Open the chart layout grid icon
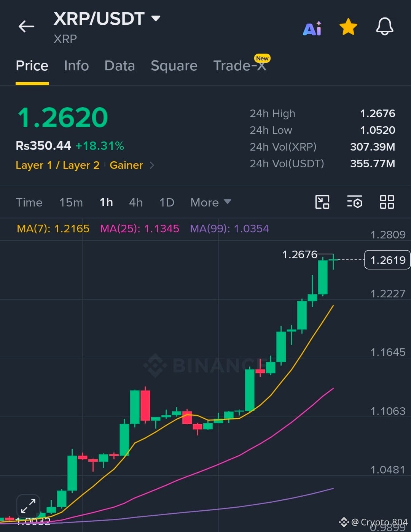The height and width of the screenshot is (532, 411). point(387,202)
